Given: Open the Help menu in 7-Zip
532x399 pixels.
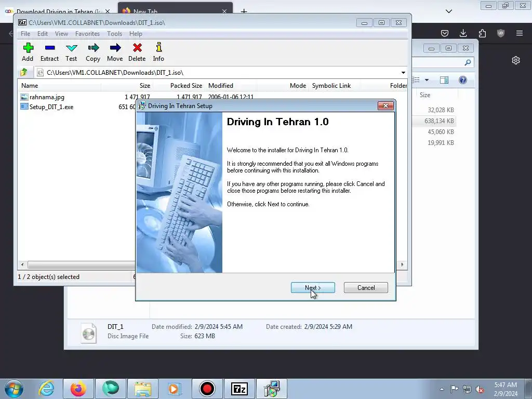Looking at the screenshot, I should tap(136, 34).
